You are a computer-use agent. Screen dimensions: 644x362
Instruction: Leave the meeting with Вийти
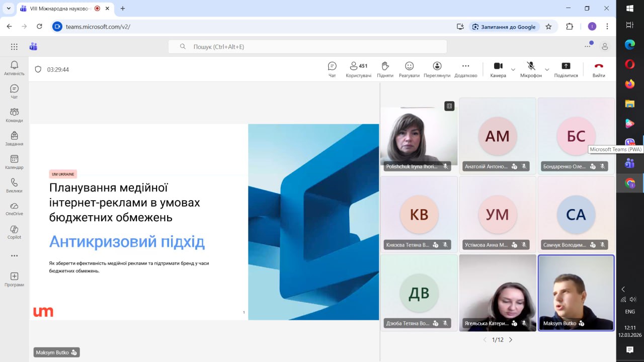pos(599,69)
